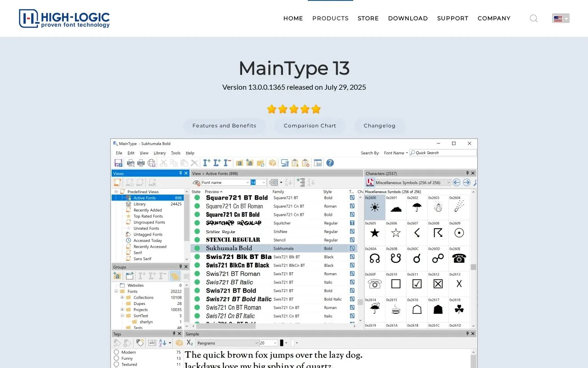Viewport: 588px width, 368px height.
Task: Select the Textured tag radio button
Action: [x=117, y=364]
